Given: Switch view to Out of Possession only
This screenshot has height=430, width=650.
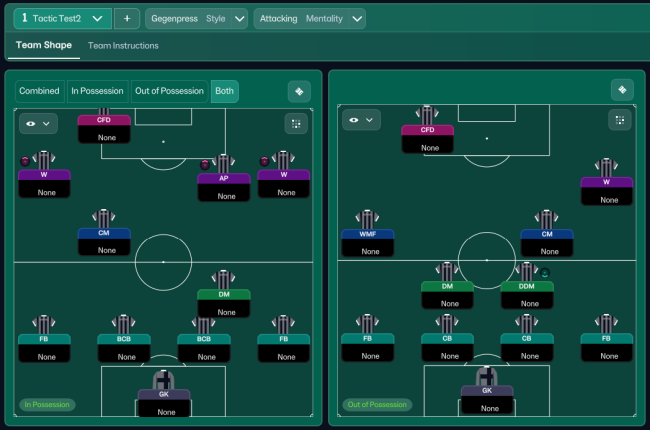Looking at the screenshot, I should (169, 91).
